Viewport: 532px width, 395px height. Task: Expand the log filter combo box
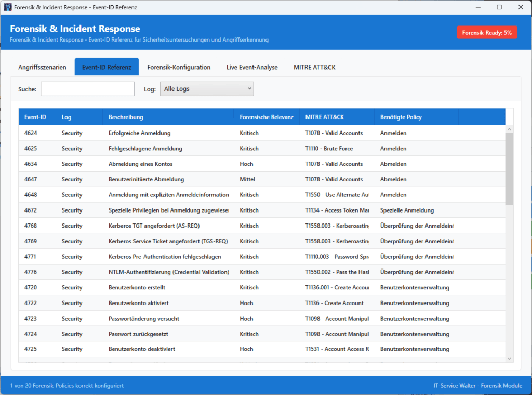248,88
